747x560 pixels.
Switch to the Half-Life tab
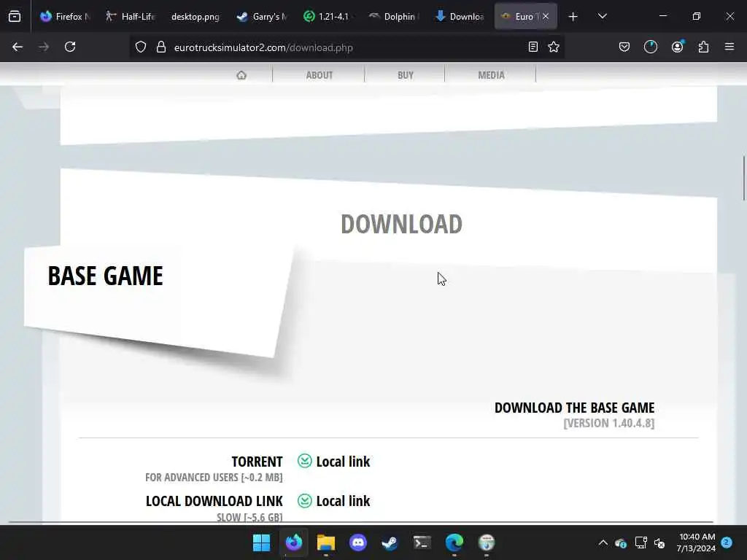pyautogui.click(x=130, y=17)
